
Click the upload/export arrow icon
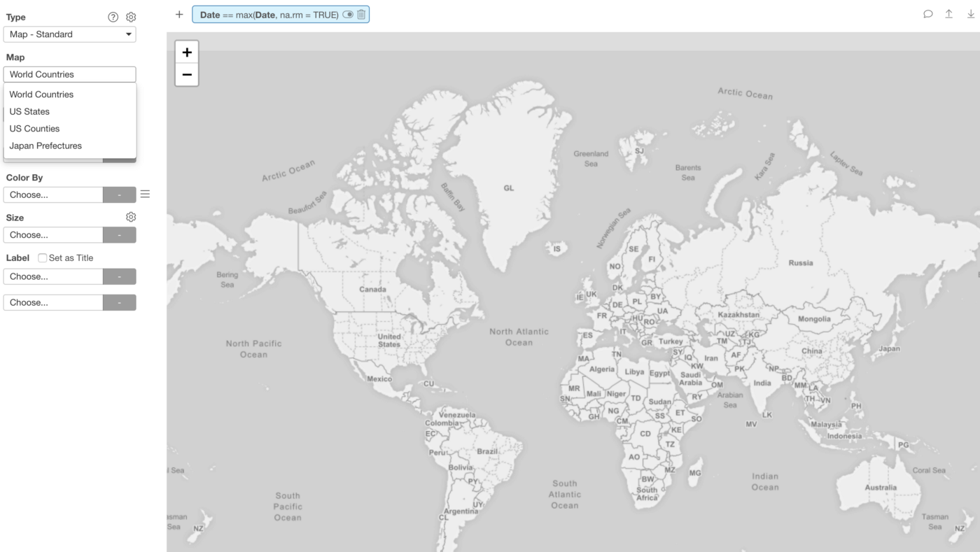pyautogui.click(x=948, y=14)
